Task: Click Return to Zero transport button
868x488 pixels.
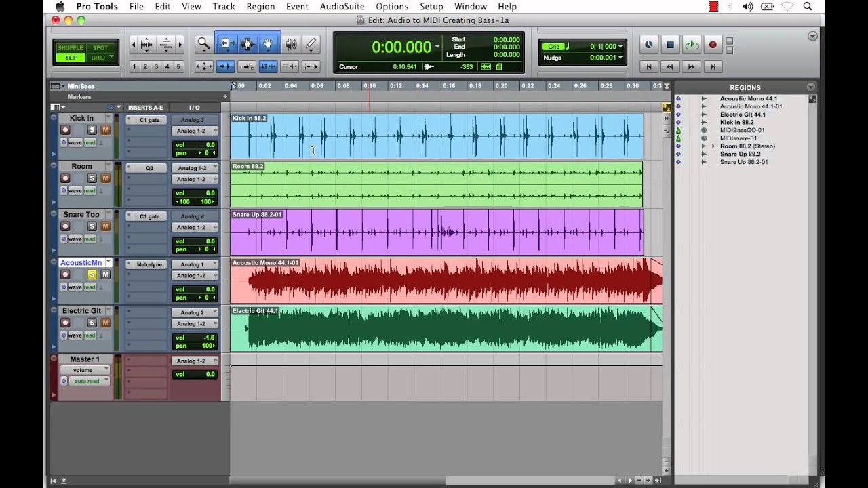Action: [x=649, y=66]
